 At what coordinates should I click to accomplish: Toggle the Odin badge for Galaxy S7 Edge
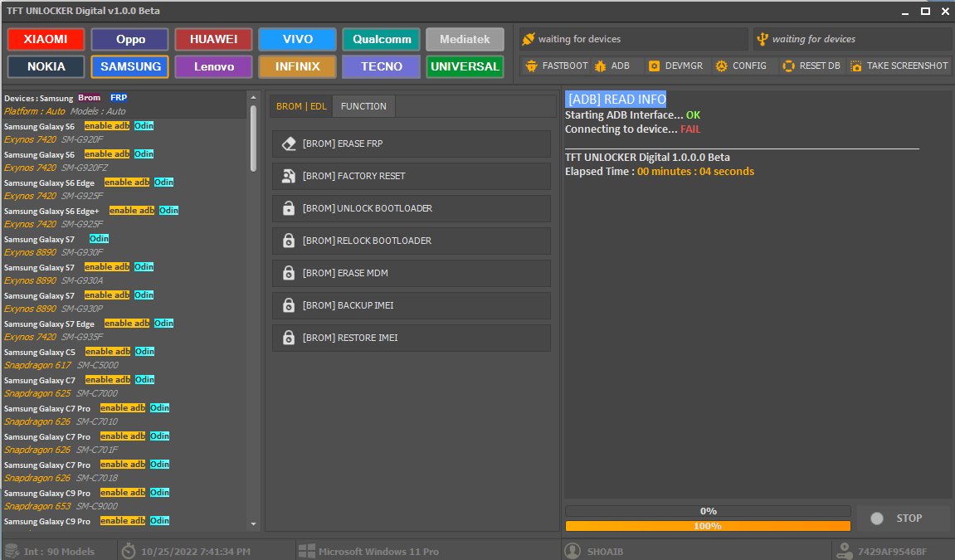[163, 324]
